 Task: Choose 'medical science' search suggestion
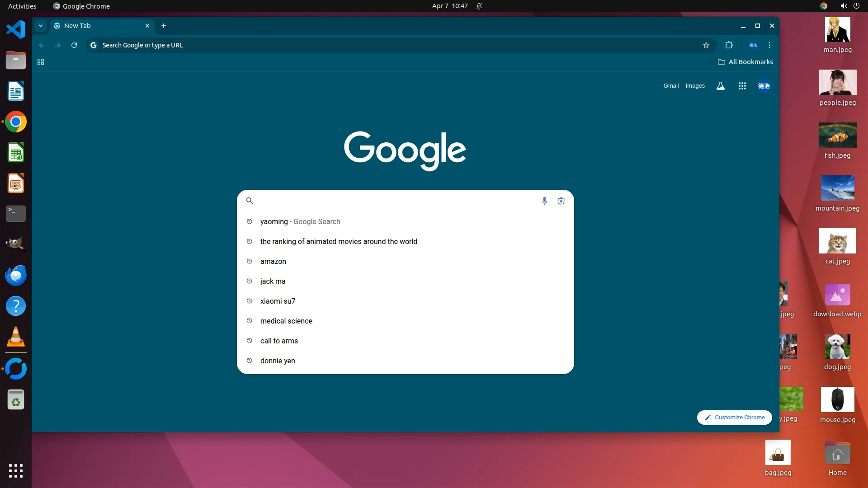[x=286, y=321]
